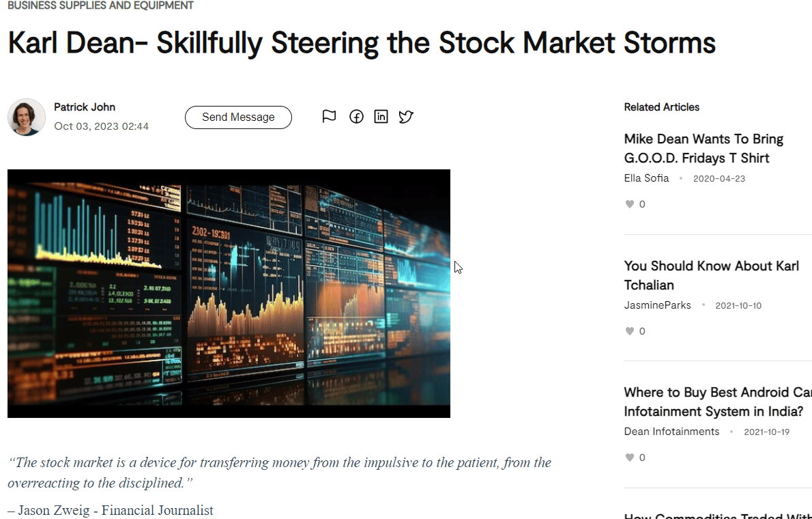Open Business Supplies and Equipment category
Image resolution: width=812 pixels, height=519 pixels.
(x=100, y=5)
